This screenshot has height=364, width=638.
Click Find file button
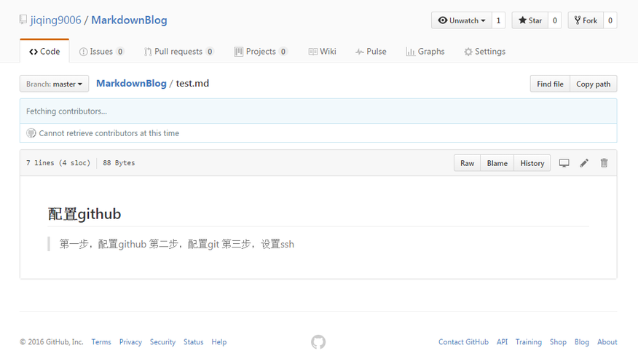click(x=550, y=84)
